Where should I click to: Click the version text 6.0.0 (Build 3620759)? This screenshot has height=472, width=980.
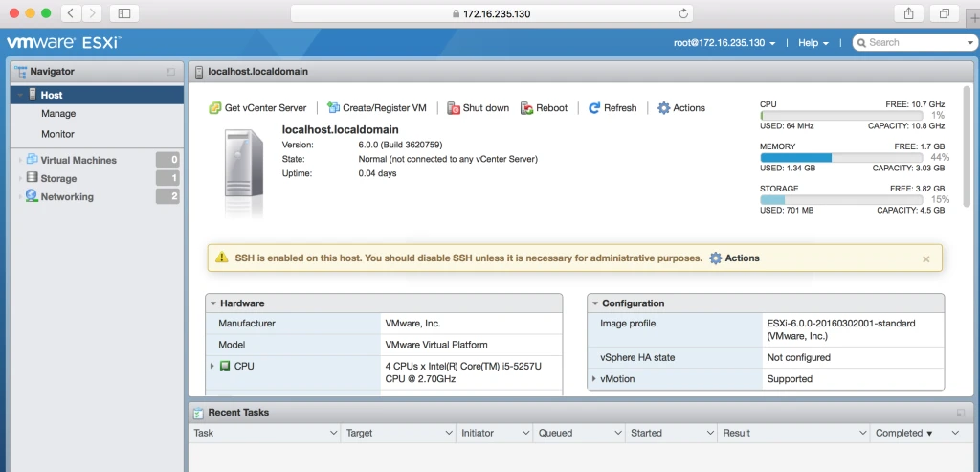pos(400,145)
